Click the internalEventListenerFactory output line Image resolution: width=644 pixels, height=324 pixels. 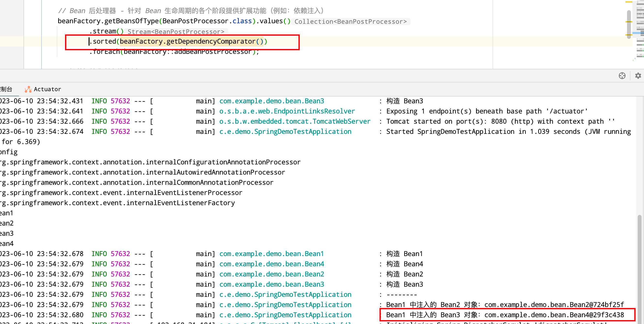click(117, 203)
